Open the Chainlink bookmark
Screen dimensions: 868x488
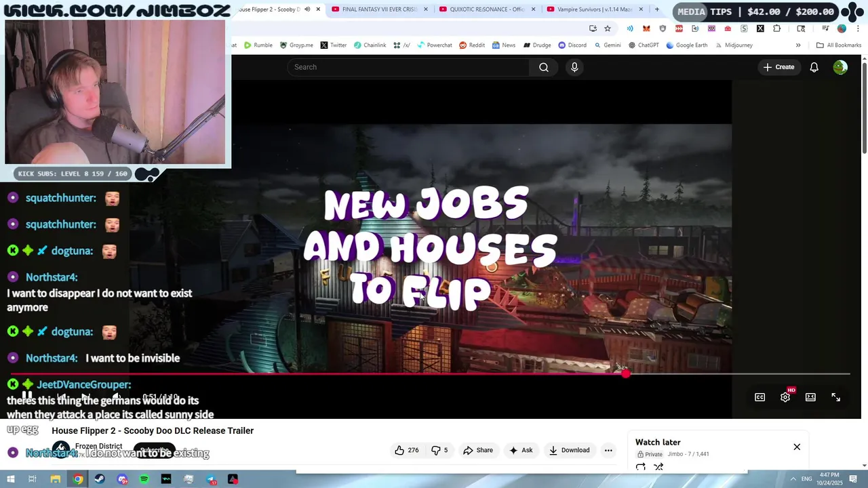[x=370, y=45]
